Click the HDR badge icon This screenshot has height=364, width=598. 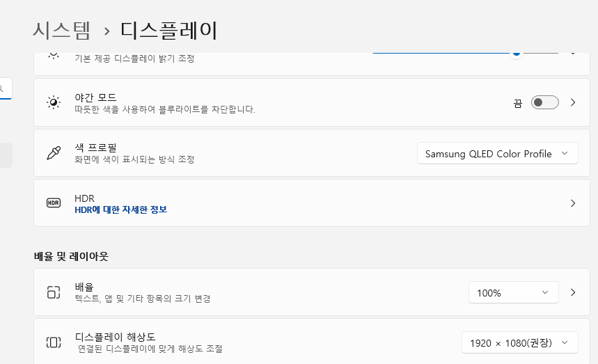pyautogui.click(x=54, y=203)
